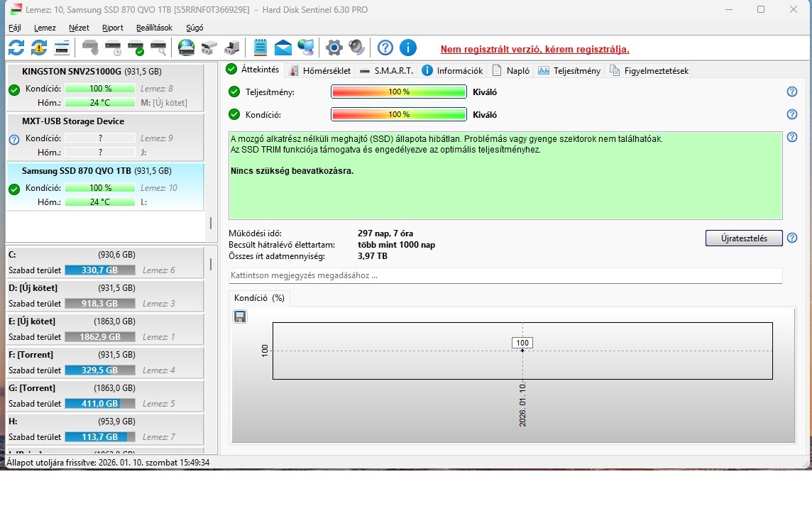Click green check icon of KINGSTON disk

tap(14, 90)
